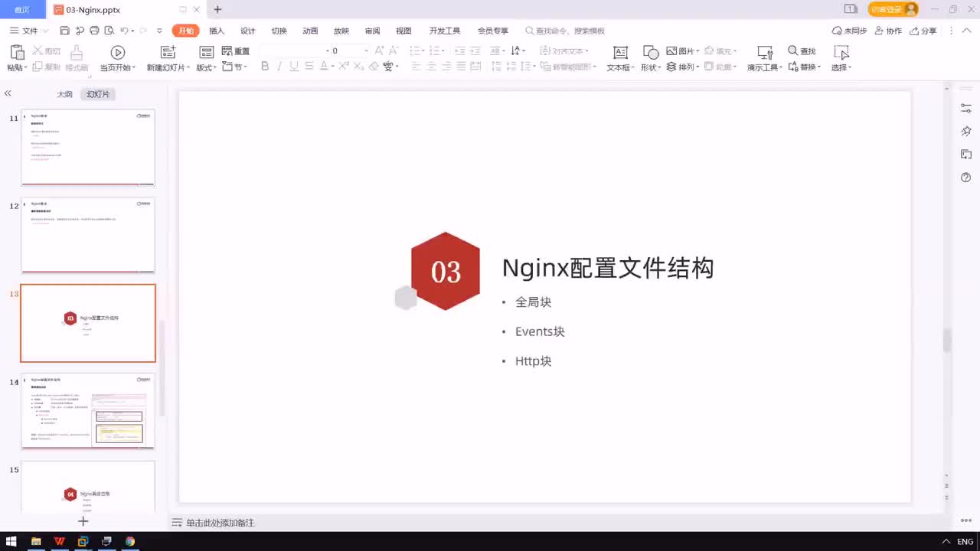Switch to the Outline (大纲) panel tab
Viewport: 980px width, 551px height.
tap(64, 94)
